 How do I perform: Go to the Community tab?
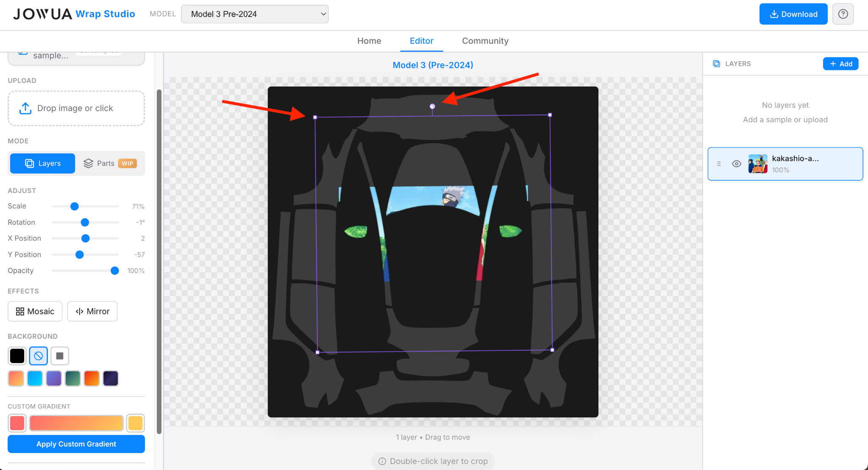pyautogui.click(x=485, y=41)
